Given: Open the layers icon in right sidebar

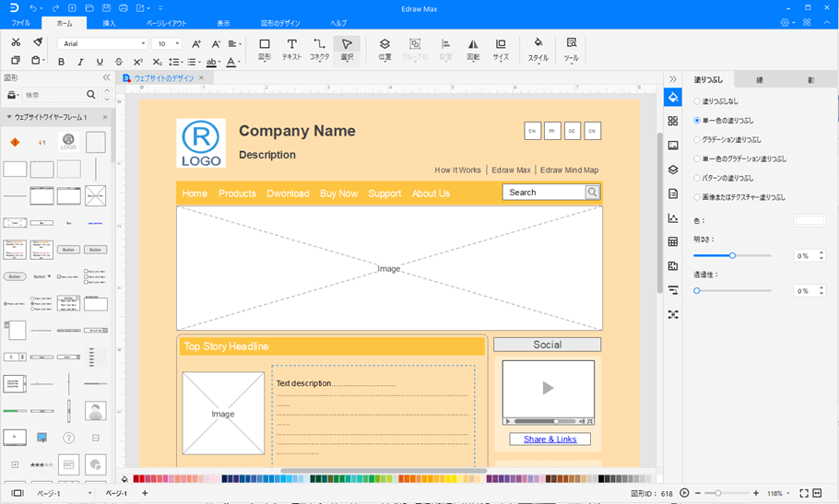Looking at the screenshot, I should [673, 170].
